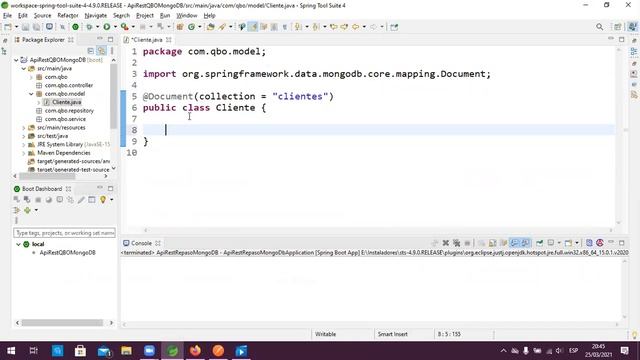
Task: Open the Run button dropdown arrow
Action: [x=115, y=27]
